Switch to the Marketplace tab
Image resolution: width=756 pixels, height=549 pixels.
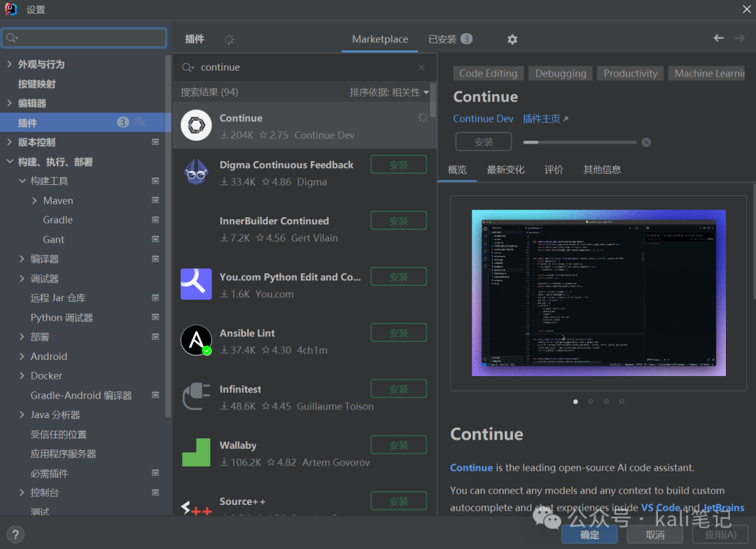[x=380, y=39]
